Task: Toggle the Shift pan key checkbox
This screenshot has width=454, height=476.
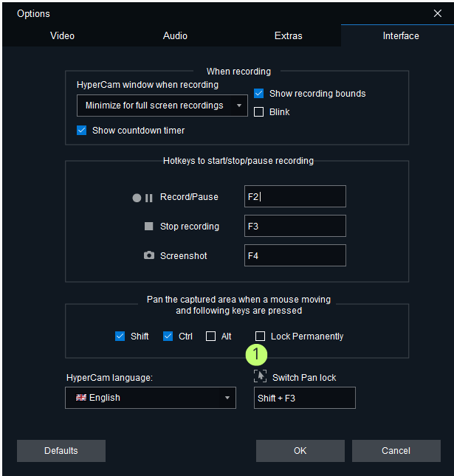Action: pos(120,336)
